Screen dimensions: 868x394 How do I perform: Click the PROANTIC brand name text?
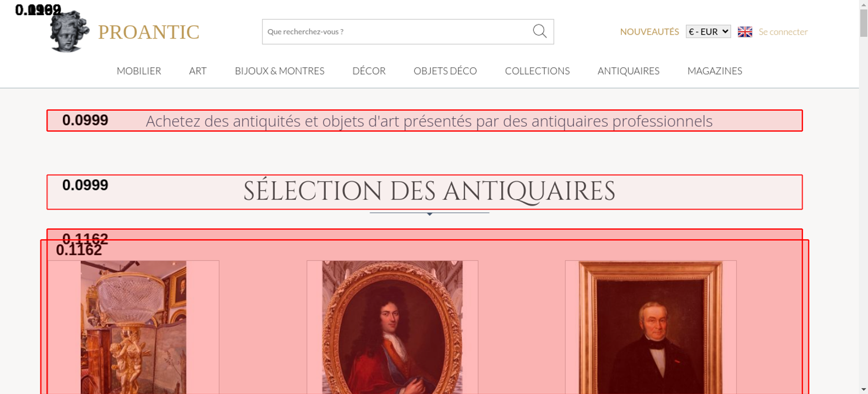(x=148, y=32)
